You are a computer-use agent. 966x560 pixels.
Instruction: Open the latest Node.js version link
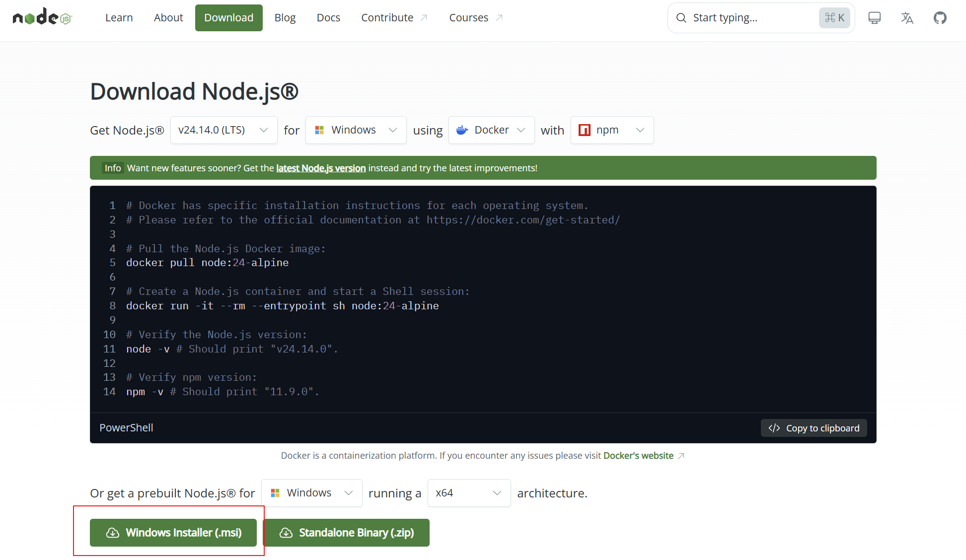pyautogui.click(x=321, y=168)
